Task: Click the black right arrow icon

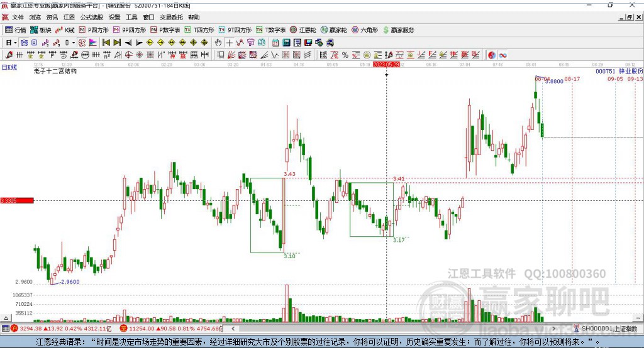Action: (x=139, y=43)
